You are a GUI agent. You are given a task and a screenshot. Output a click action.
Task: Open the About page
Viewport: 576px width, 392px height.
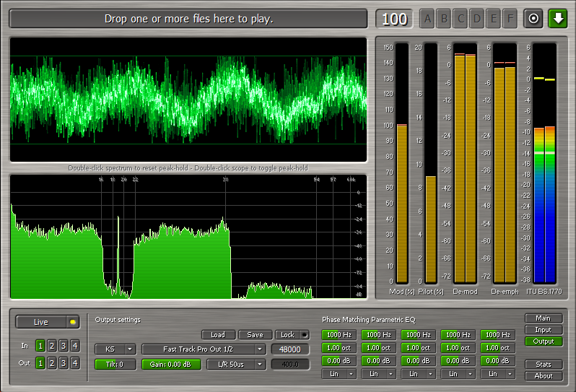click(544, 376)
